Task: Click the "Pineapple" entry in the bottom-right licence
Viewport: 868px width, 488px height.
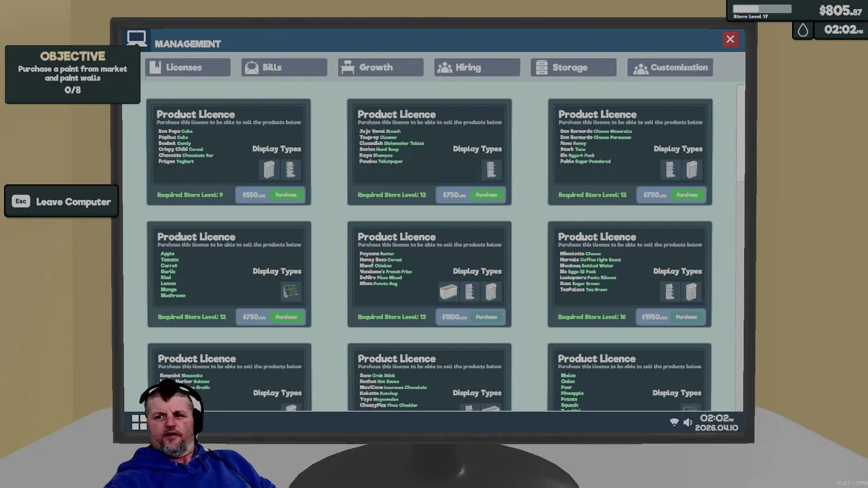Action: point(572,393)
